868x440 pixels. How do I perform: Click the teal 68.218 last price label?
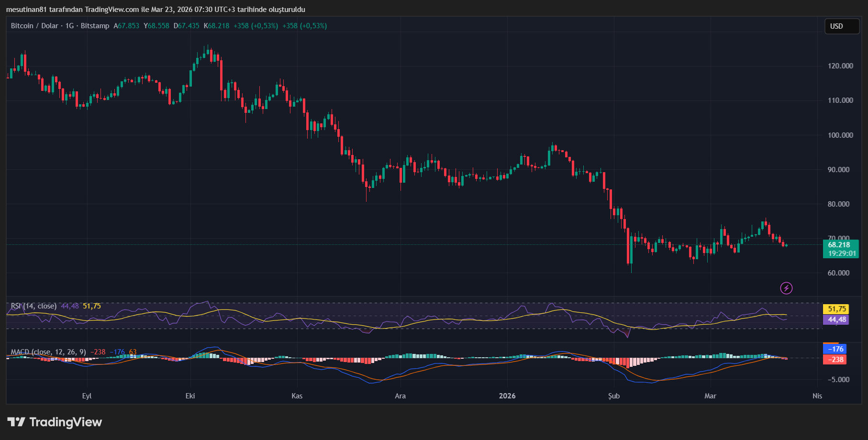coord(841,244)
